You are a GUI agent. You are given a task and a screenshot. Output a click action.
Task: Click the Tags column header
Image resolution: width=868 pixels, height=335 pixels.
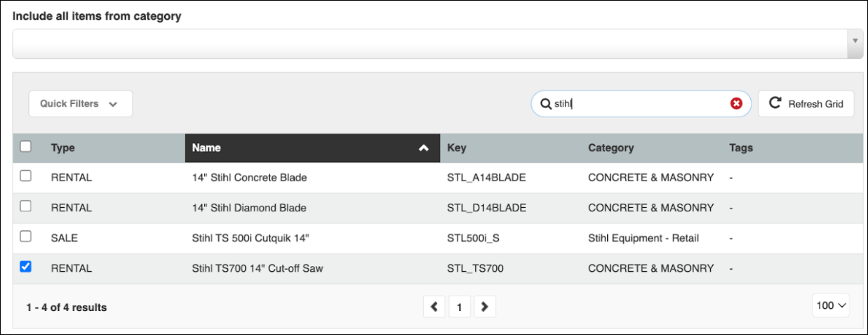pyautogui.click(x=740, y=148)
